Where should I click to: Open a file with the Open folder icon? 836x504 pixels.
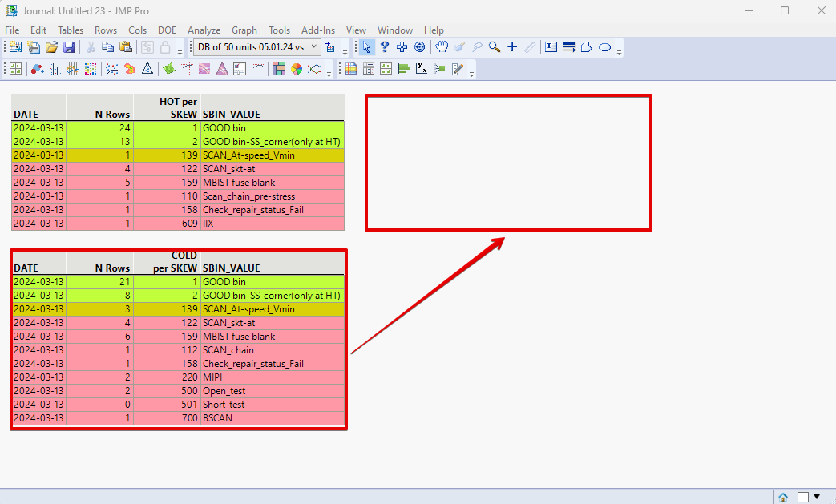pyautogui.click(x=51, y=46)
